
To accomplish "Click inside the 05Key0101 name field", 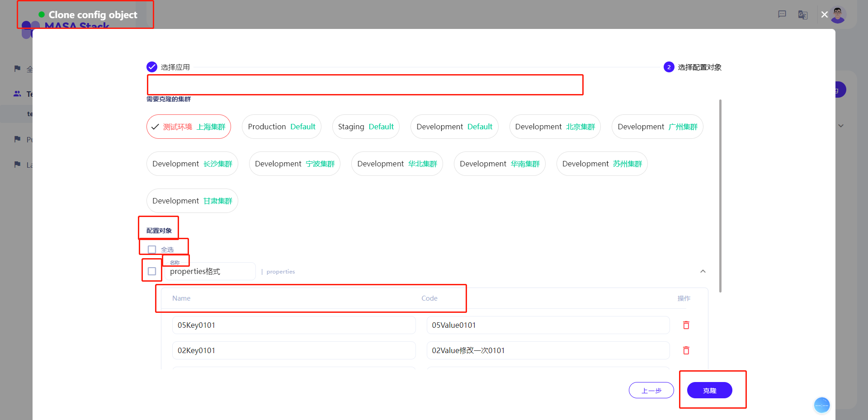I will [x=293, y=325].
